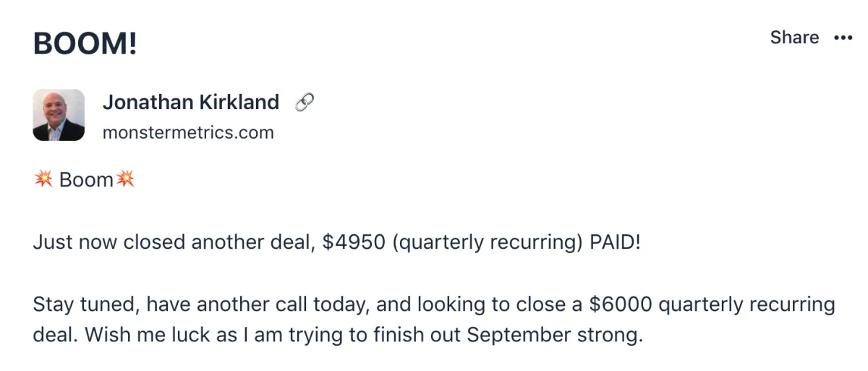
Task: Click the BOOM! post heading
Action: coord(85,45)
